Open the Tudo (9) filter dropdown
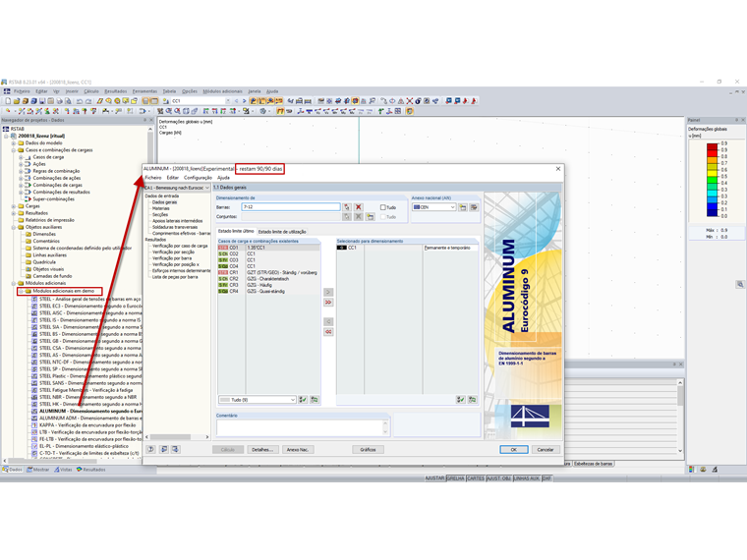This screenshot has width=747, height=560. 293,400
